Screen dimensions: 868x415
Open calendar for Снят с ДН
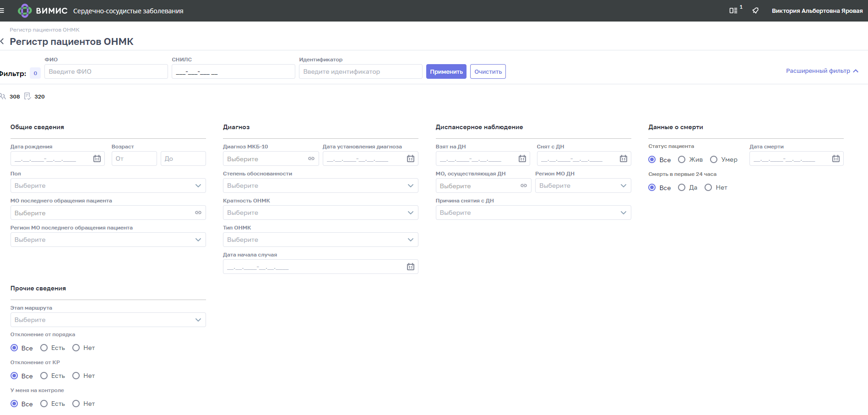click(624, 158)
